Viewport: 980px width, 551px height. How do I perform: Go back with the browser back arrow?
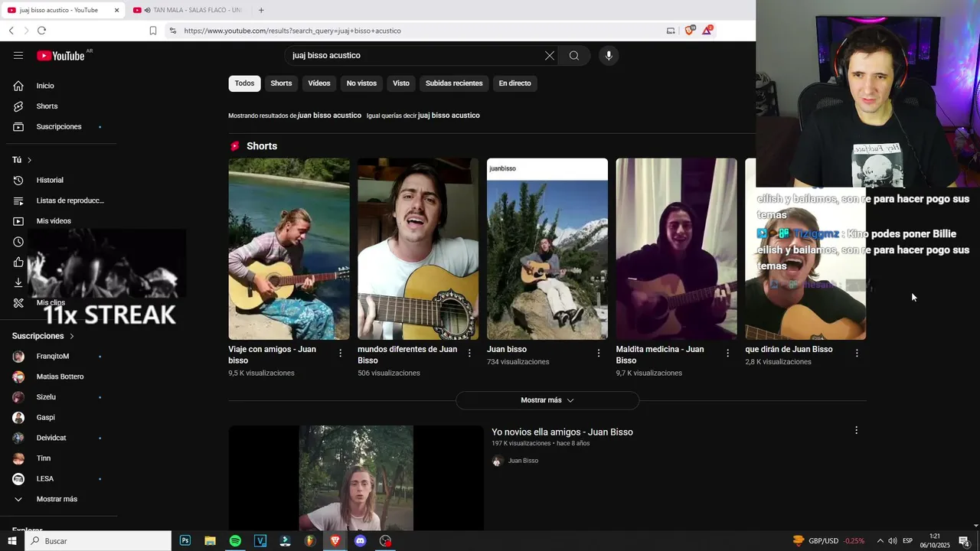coord(11,31)
